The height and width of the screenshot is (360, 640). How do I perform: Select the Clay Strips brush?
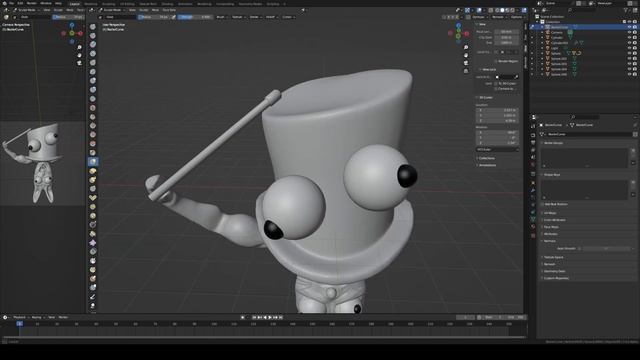pyautogui.click(x=93, y=54)
